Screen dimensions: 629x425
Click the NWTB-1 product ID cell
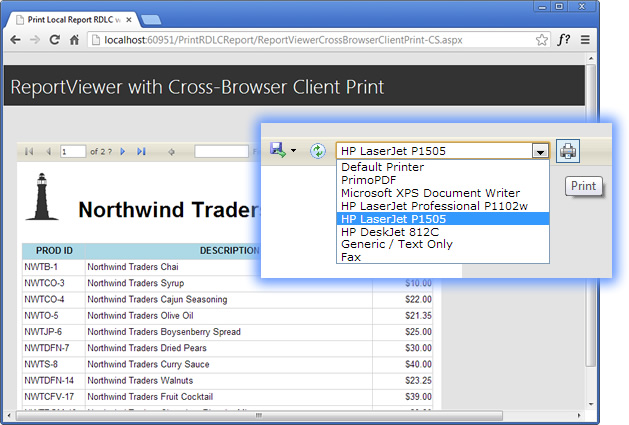(x=54, y=267)
